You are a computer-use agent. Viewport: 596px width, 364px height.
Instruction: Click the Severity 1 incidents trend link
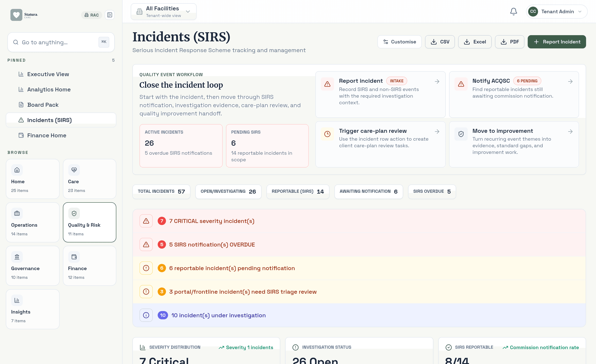[x=246, y=347]
